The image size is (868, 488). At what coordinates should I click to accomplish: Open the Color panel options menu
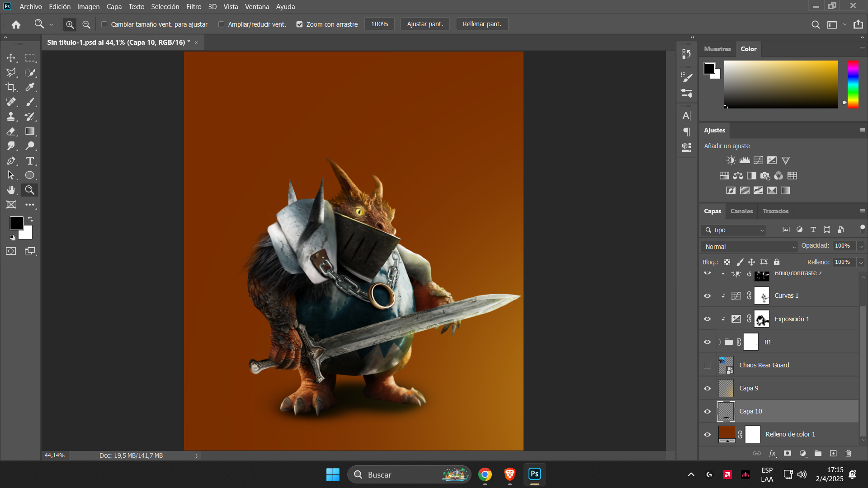(x=862, y=49)
